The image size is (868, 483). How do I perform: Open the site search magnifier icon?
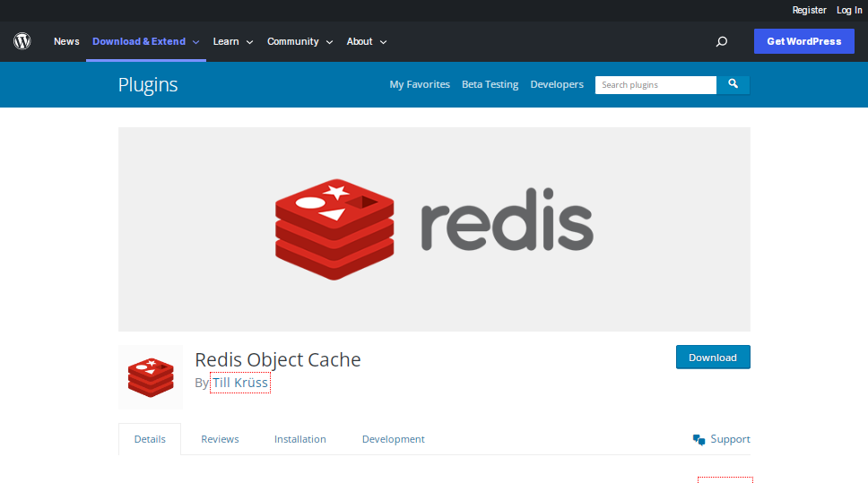click(721, 41)
